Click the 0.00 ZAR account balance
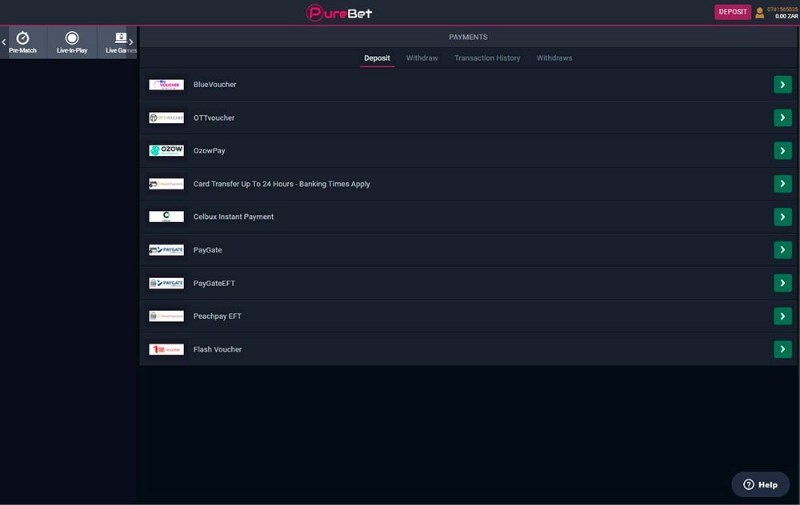This screenshot has width=800, height=505. coord(786,16)
